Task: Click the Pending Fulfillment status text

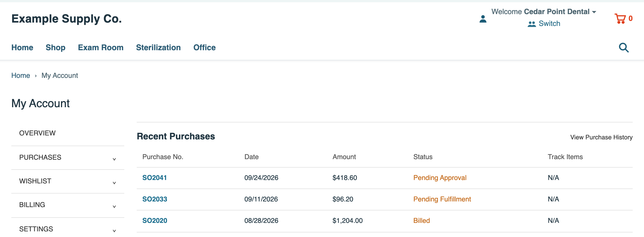Action: click(442, 199)
